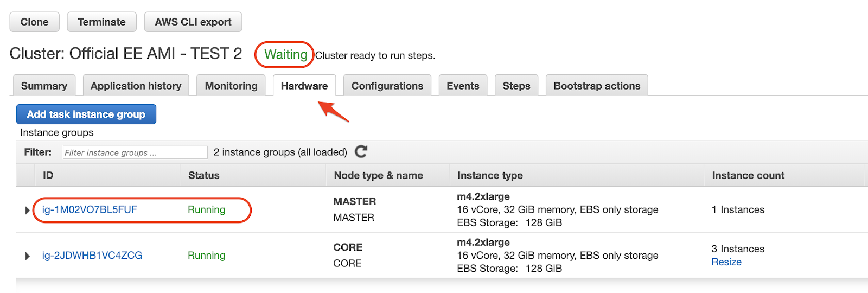Open the AWS CLI export

tap(193, 22)
